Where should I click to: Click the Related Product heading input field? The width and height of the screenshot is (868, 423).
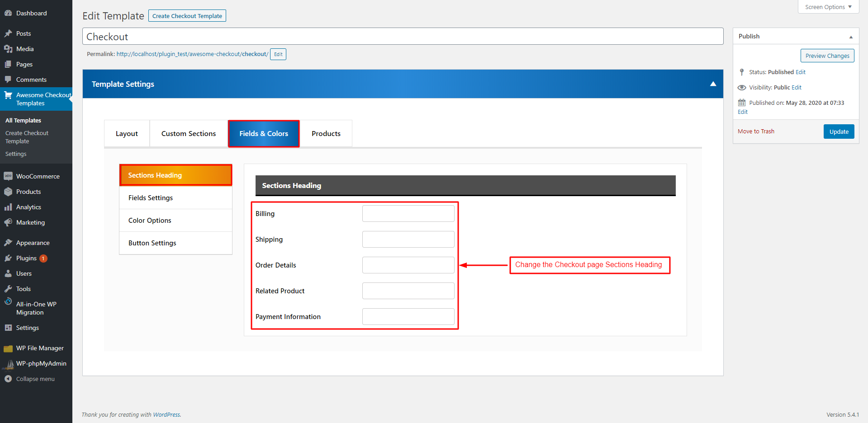pos(408,291)
